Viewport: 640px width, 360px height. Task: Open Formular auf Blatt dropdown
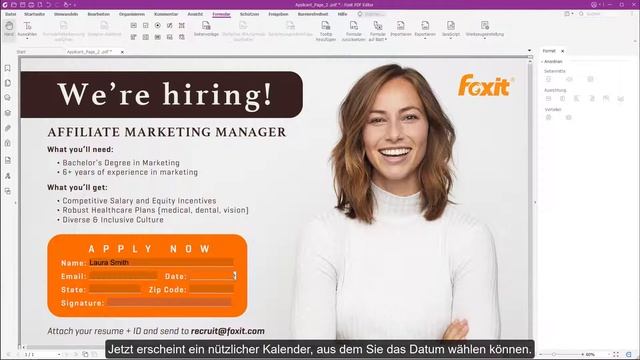coord(386,40)
